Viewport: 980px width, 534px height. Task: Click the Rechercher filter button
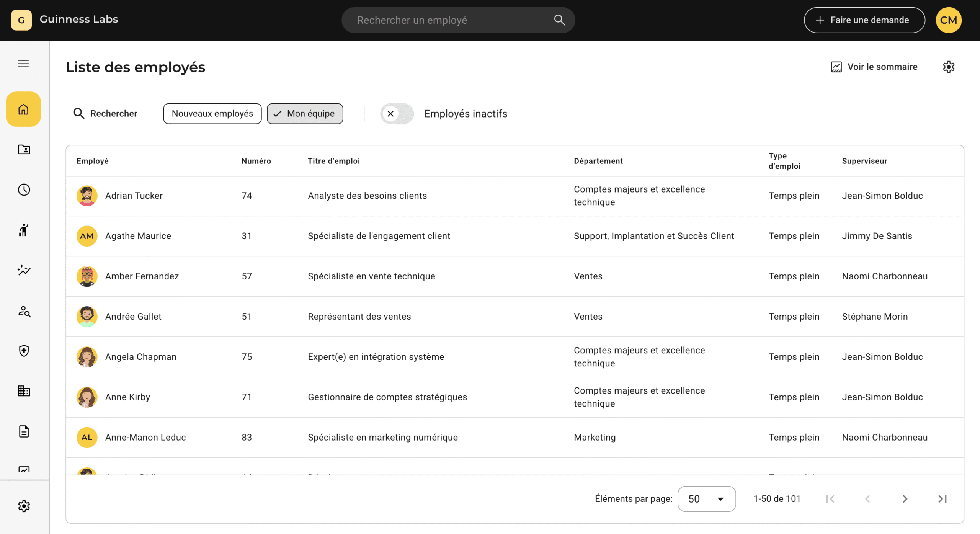coord(105,114)
